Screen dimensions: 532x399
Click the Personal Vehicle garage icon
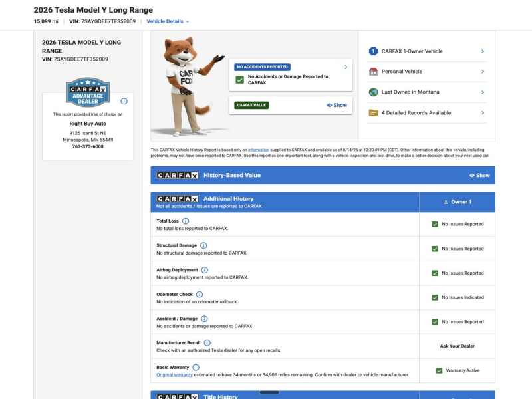pyautogui.click(x=373, y=72)
